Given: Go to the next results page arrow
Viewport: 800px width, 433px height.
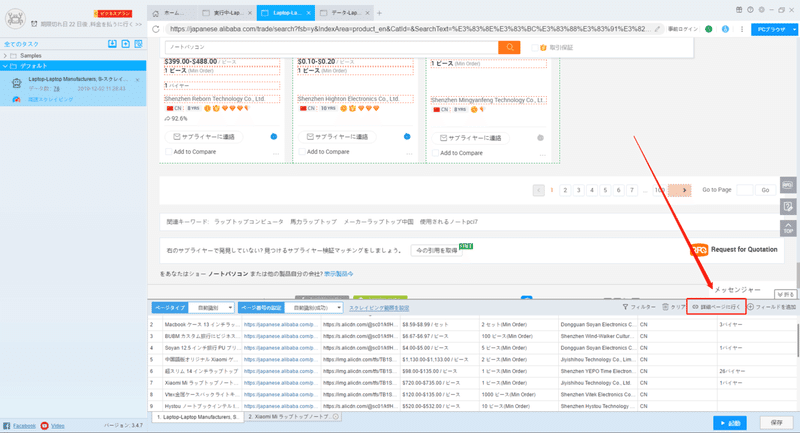Looking at the screenshot, I should [x=684, y=190].
